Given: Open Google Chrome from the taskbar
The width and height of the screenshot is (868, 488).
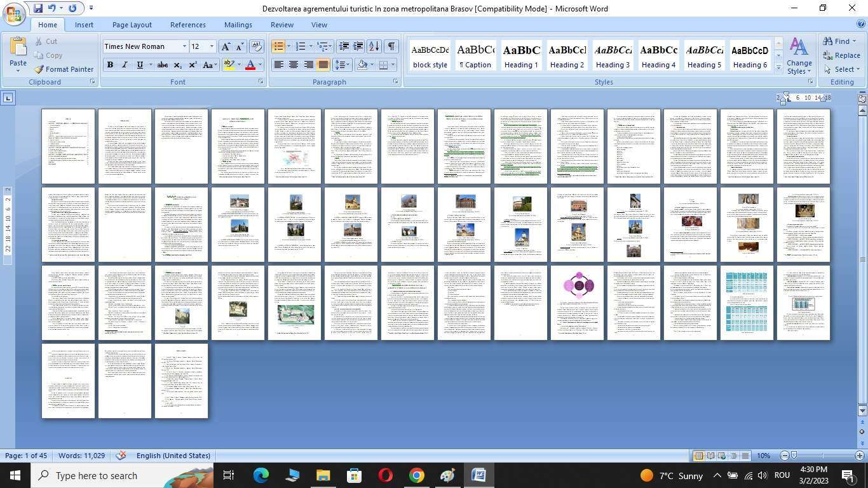Looking at the screenshot, I should [416, 475].
